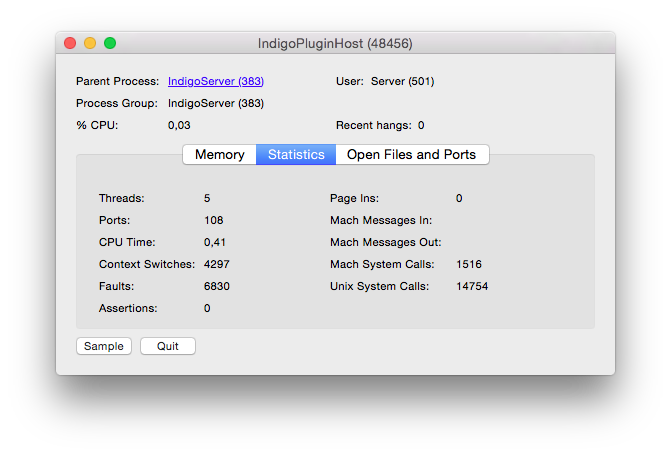Image resolution: width=671 pixels, height=455 pixels.
Task: Click the Parent Process label
Action: point(118,81)
